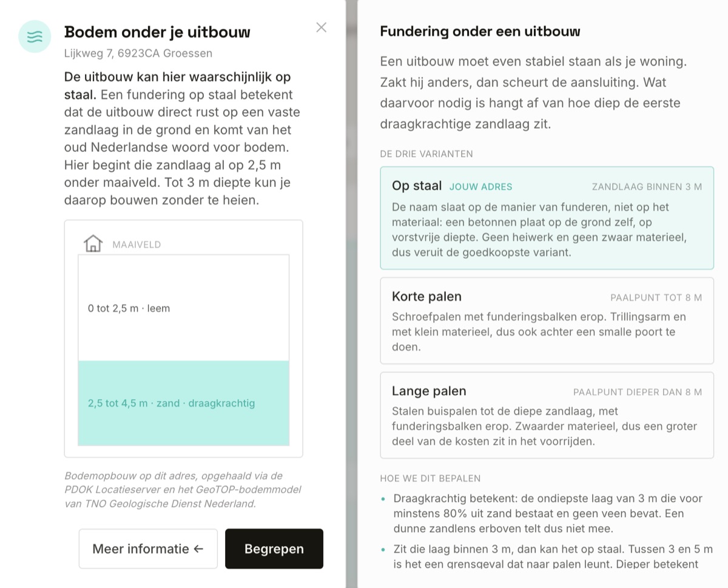Close the Bodem onder je uitbouw dialog
This screenshot has height=588, width=728.
(x=322, y=27)
